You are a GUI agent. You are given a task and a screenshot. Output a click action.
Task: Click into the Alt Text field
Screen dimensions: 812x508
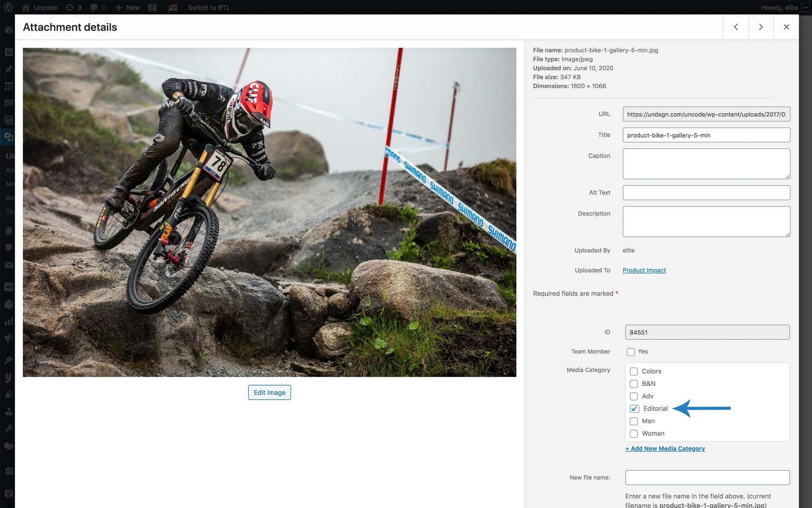[706, 193]
